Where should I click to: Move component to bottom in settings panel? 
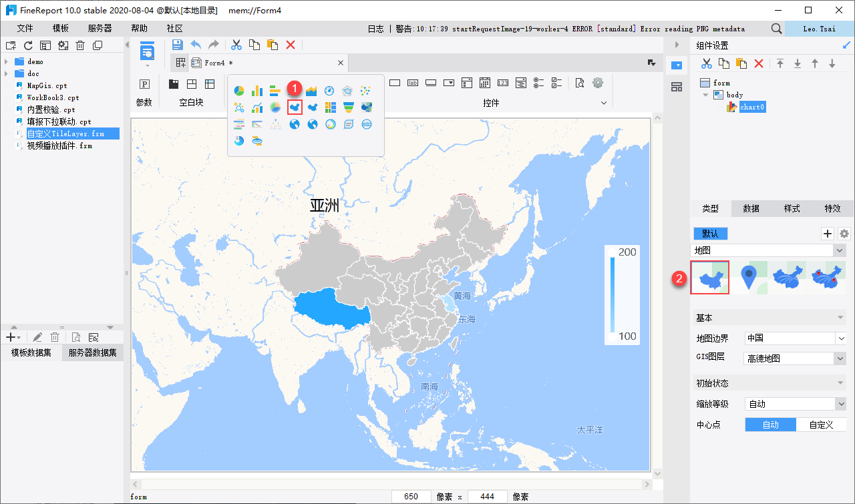(x=797, y=63)
